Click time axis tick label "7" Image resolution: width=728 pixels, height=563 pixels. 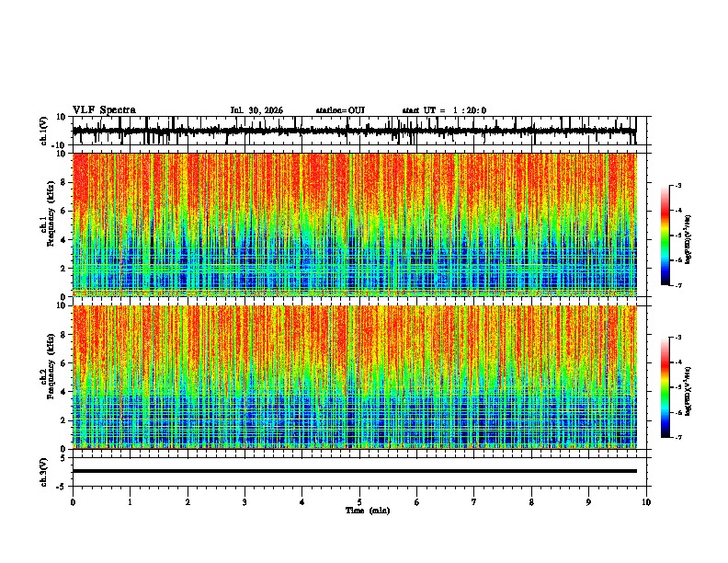coord(474,502)
